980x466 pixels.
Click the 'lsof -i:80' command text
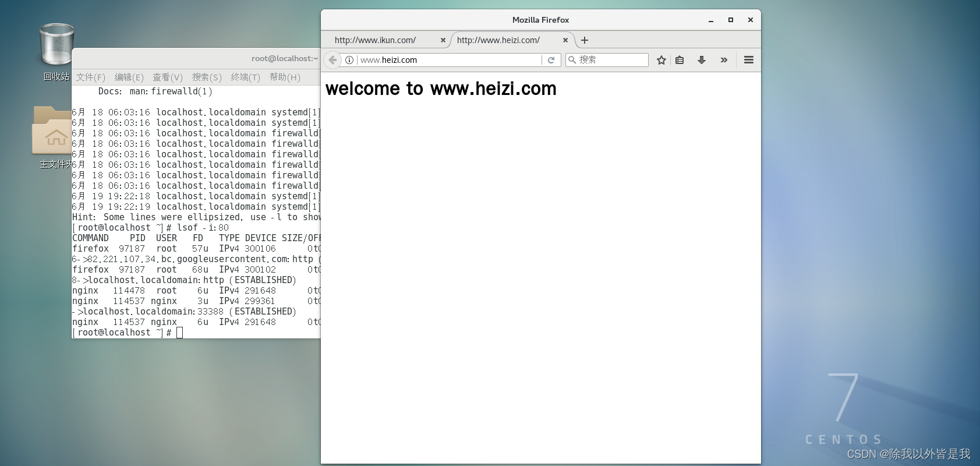click(x=203, y=228)
